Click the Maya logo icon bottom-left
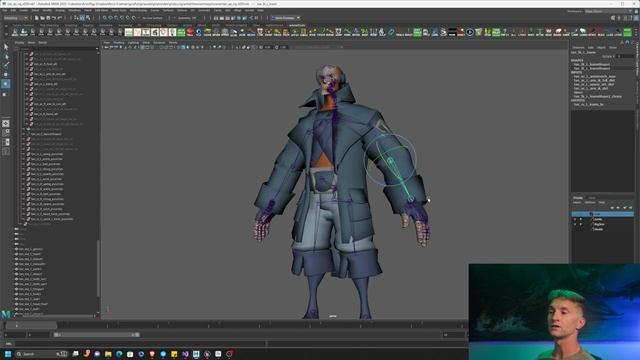The width and height of the screenshot is (640, 360). coord(6,314)
